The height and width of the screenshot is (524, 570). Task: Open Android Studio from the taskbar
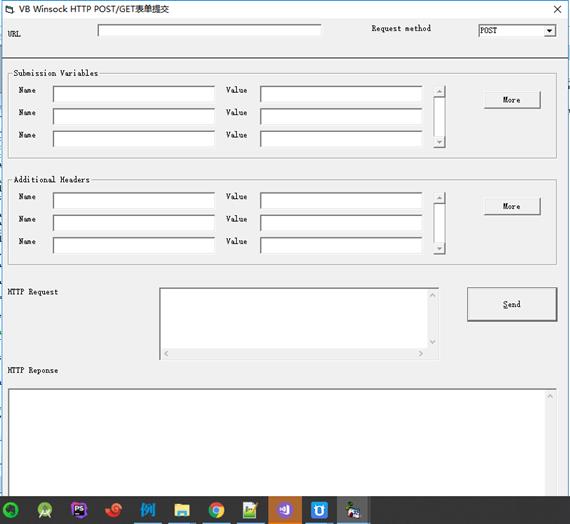click(x=45, y=510)
